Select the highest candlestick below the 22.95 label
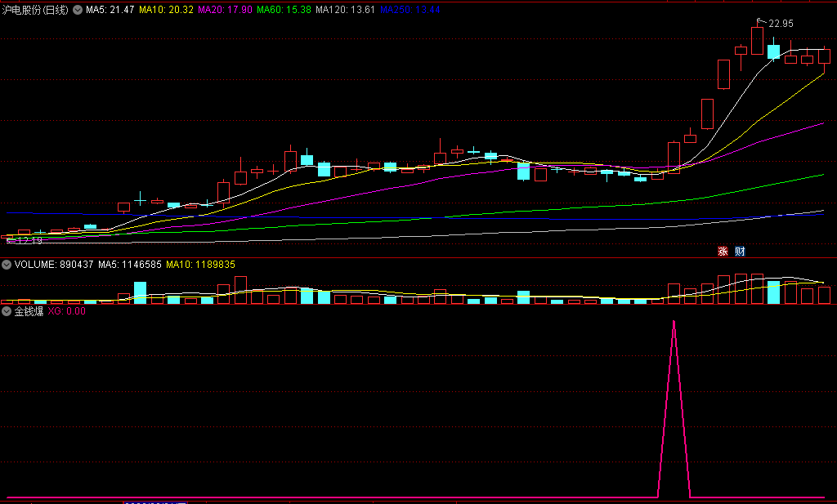The image size is (837, 504). (x=757, y=40)
